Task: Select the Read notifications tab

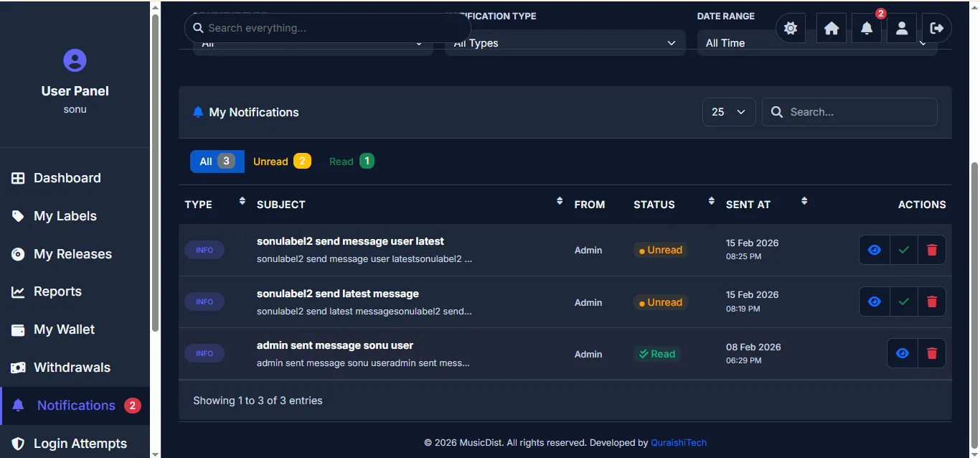Action: (352, 162)
